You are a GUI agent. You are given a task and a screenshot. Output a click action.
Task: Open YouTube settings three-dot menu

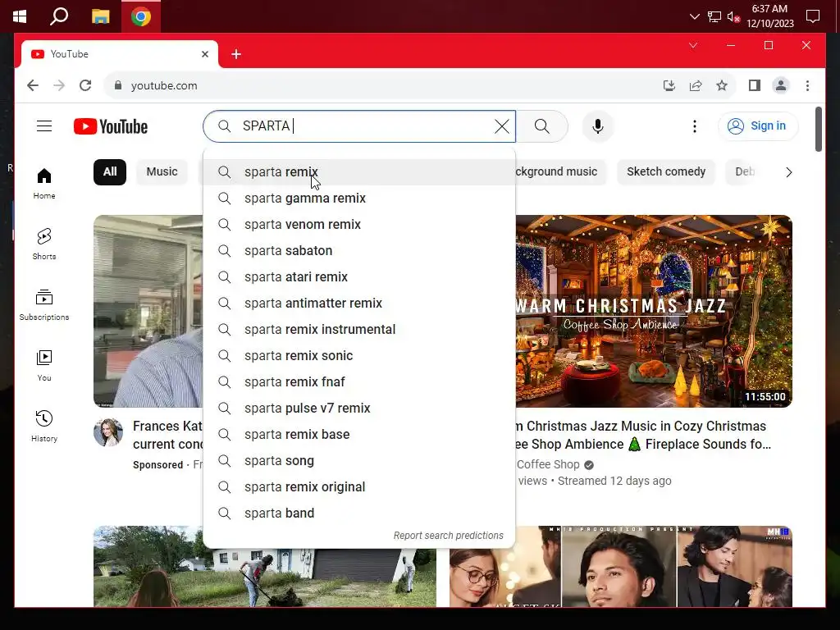[695, 126]
